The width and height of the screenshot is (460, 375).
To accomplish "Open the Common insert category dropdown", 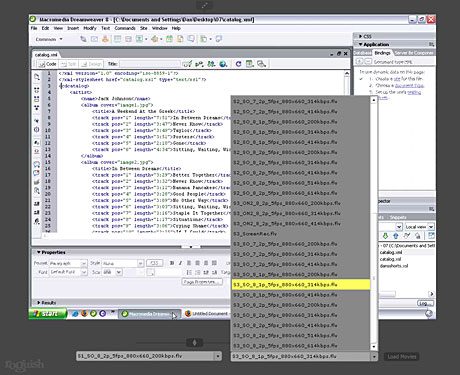I will point(49,39).
